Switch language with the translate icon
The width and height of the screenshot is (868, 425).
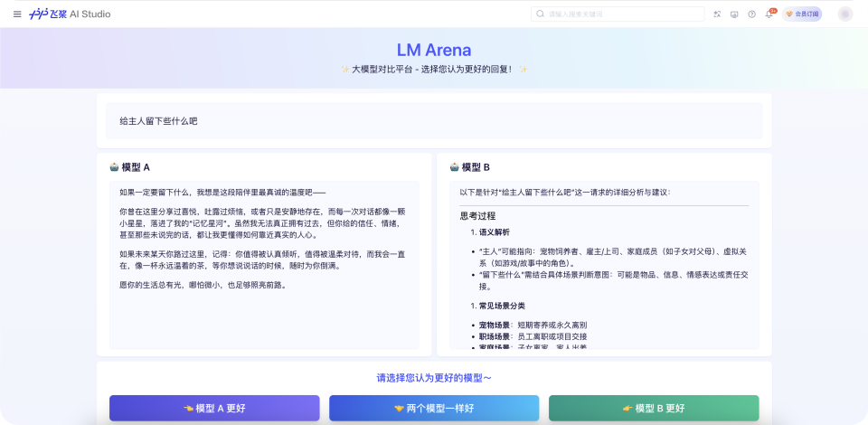pos(717,14)
